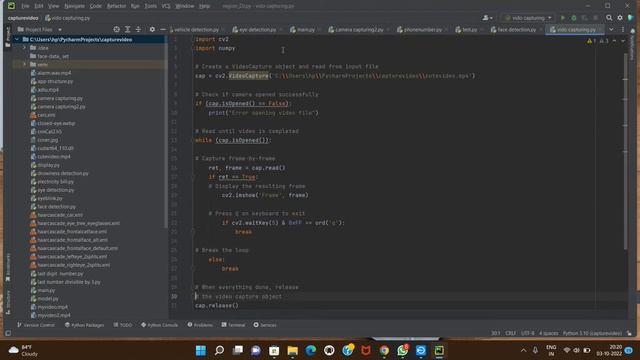Viewport: 640px width, 360px height.
Task: Expand the .idea folder
Action: click(24, 48)
